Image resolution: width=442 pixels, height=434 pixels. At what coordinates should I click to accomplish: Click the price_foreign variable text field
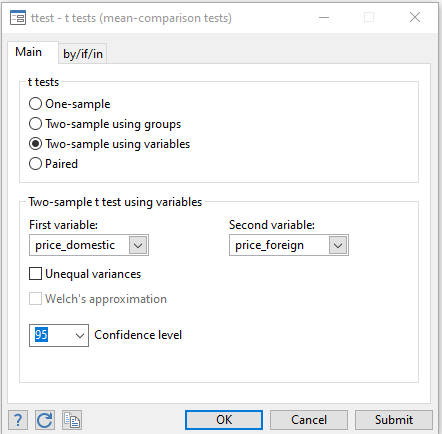tap(279, 245)
